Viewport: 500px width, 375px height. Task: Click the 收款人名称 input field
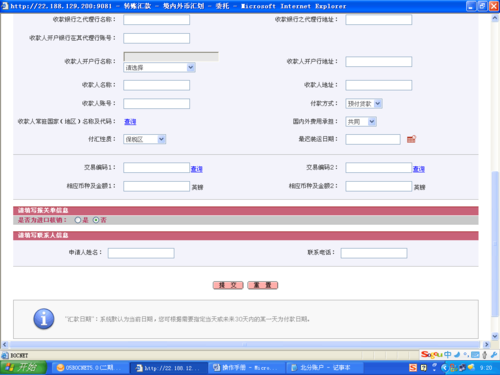pyautogui.click(x=157, y=85)
